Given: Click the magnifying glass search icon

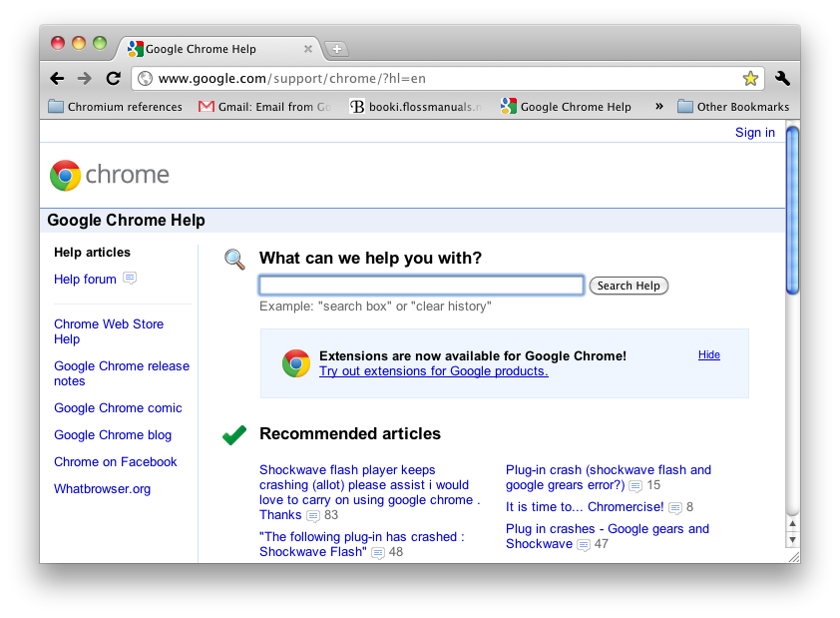Looking at the screenshot, I should pyautogui.click(x=234, y=260).
